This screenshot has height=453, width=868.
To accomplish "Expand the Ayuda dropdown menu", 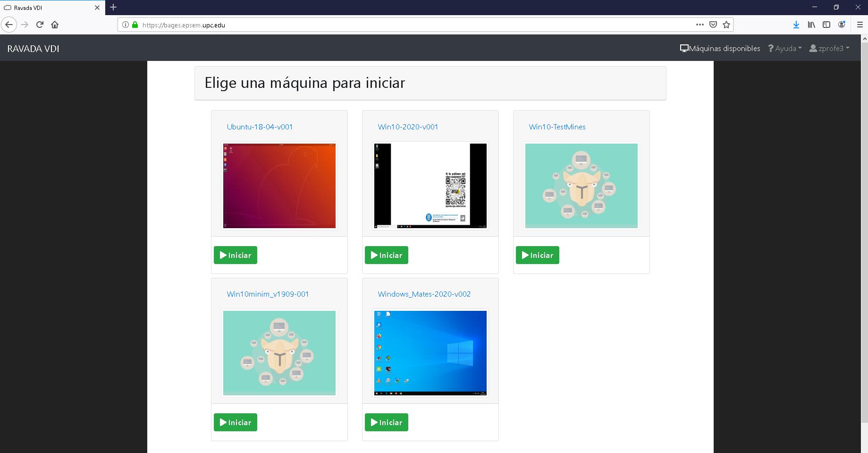I will pyautogui.click(x=785, y=48).
